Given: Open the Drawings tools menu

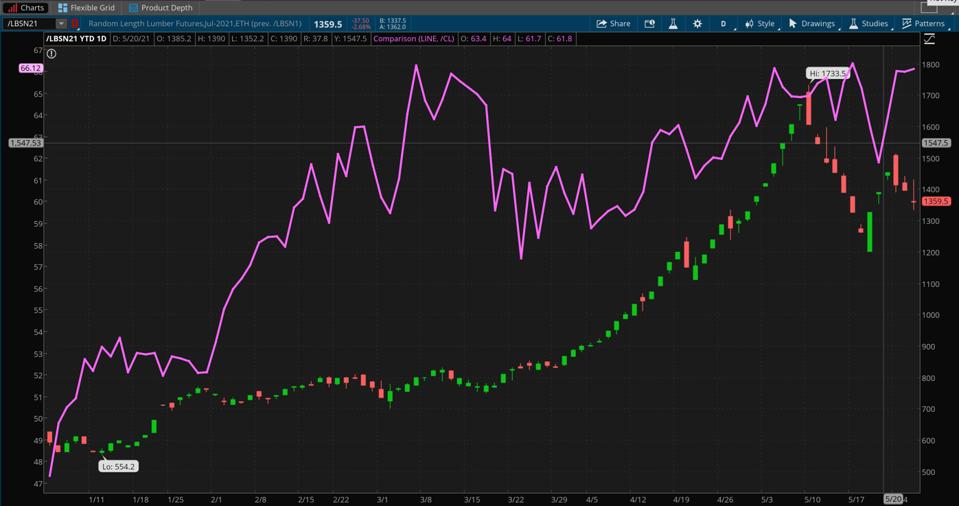Looking at the screenshot, I should click(811, 23).
